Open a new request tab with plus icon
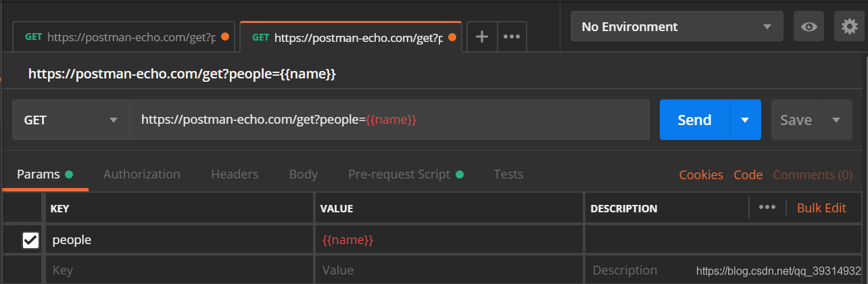 tap(482, 37)
